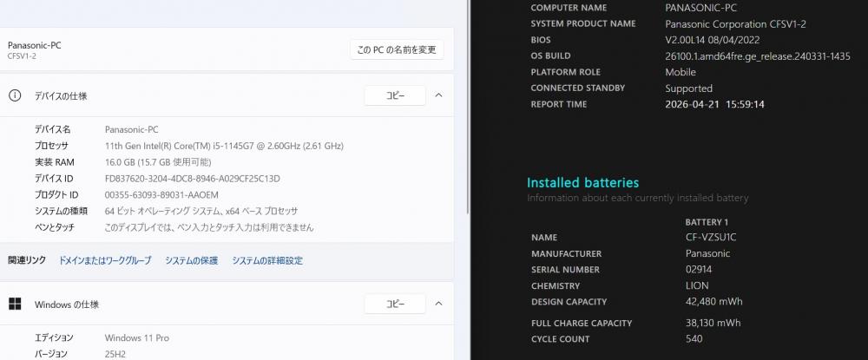Click the battery cycle count value 540
Image resolution: width=868 pixels, height=360 pixels.
point(694,339)
